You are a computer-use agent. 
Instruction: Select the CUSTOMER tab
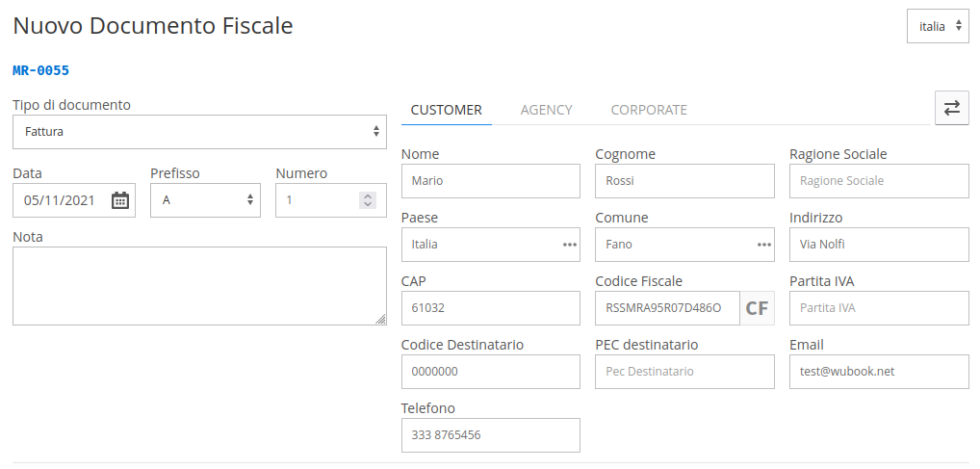447,110
